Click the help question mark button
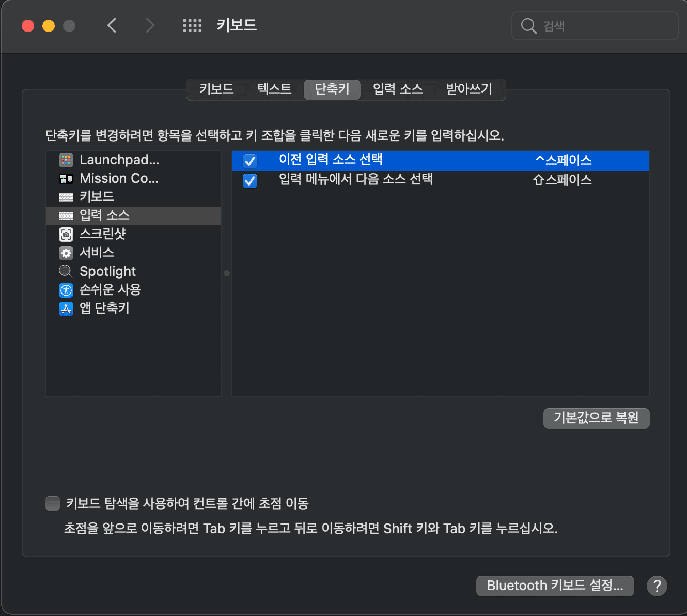Screen dimensions: 687x616 tap(657, 586)
